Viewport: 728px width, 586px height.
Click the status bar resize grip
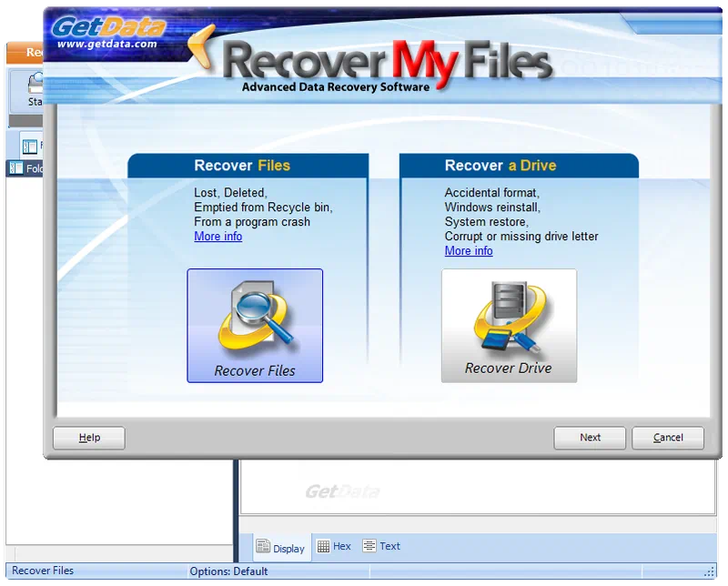710,571
